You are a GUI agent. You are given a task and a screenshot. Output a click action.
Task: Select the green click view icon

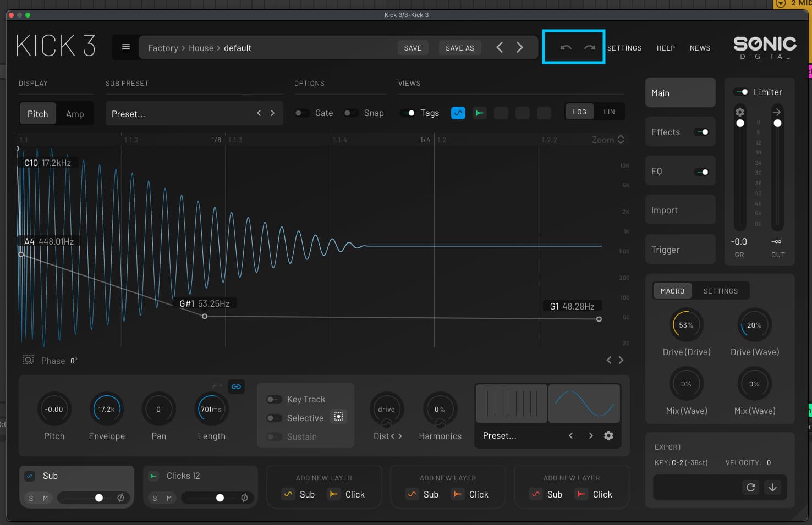pos(479,113)
